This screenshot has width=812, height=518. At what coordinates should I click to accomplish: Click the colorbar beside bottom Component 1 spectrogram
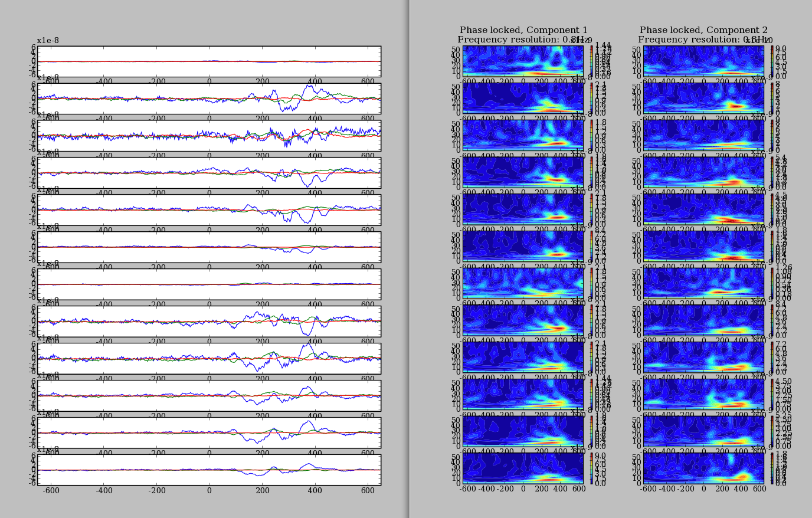pyautogui.click(x=591, y=470)
